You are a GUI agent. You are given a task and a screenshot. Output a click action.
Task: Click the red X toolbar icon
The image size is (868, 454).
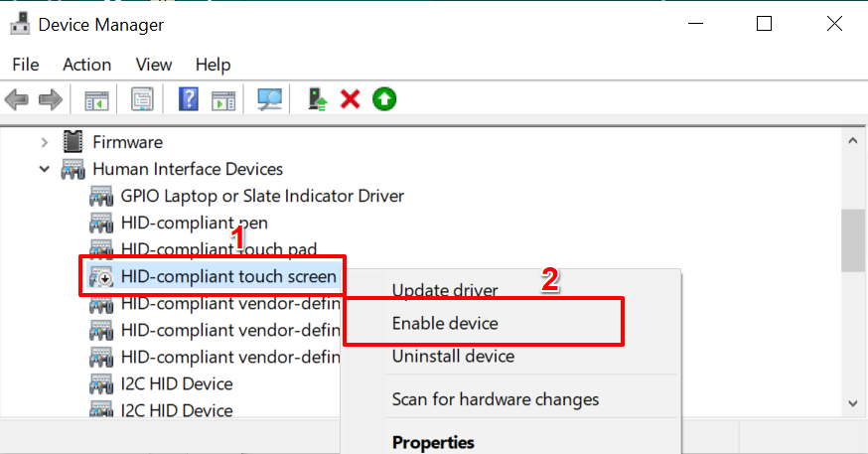(x=350, y=99)
